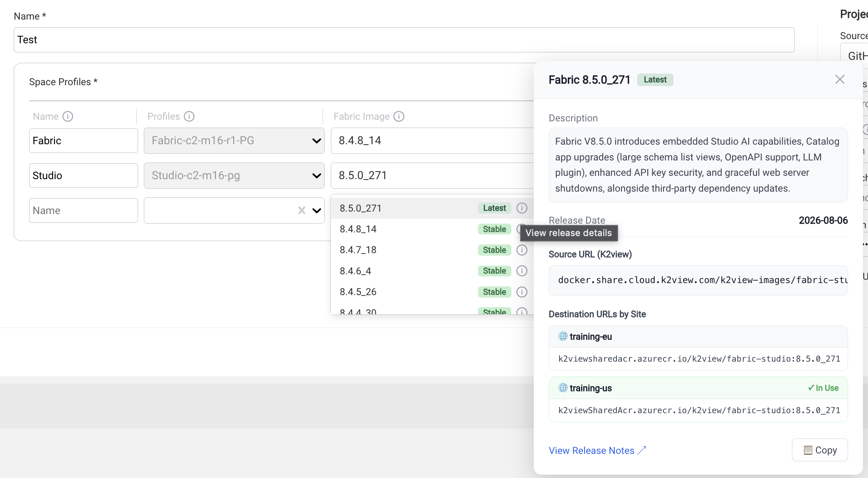Image resolution: width=868 pixels, height=478 pixels.
Task: Click the Stable badge on 8.4.6_4 row
Action: click(x=494, y=271)
